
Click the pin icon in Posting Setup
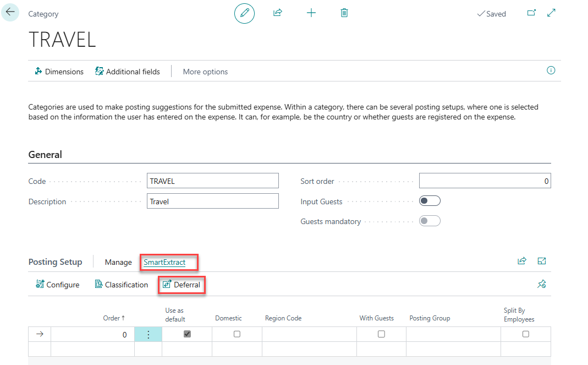click(x=541, y=285)
